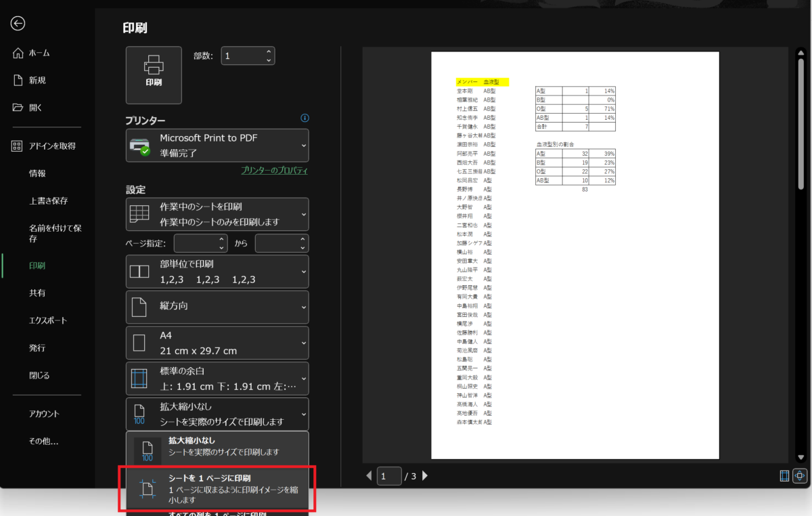Click the previous page arrow below the preview
Viewport: 812px width, 516px height.
pos(368,476)
